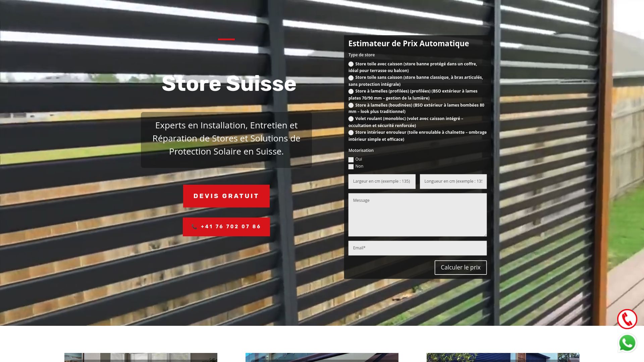Select "Store toile sans caisson" type
The image size is (644, 362).
351,77
